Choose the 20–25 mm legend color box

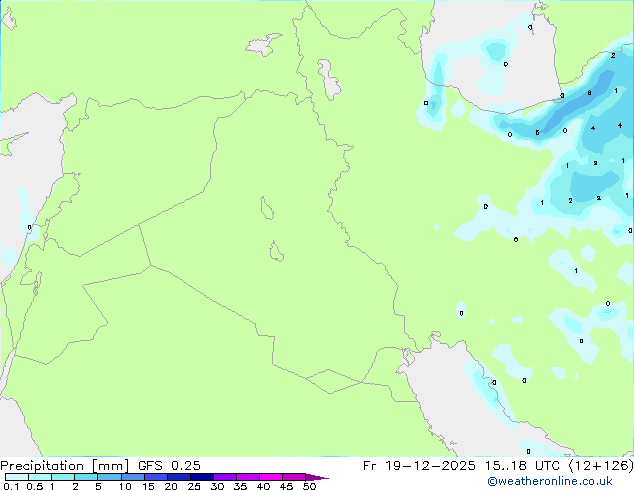pos(179,477)
